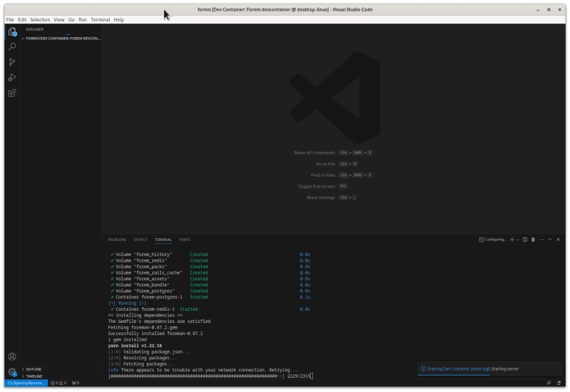The height and width of the screenshot is (392, 570).
Task: Click 'Successfully installed foreman-0.87.2' line
Action: click(x=155, y=334)
